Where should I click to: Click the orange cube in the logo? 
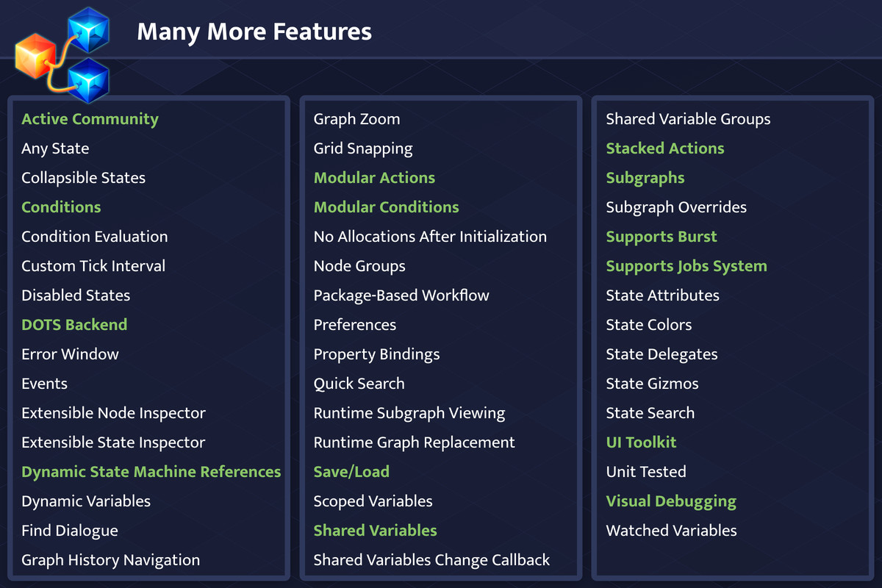coord(36,56)
